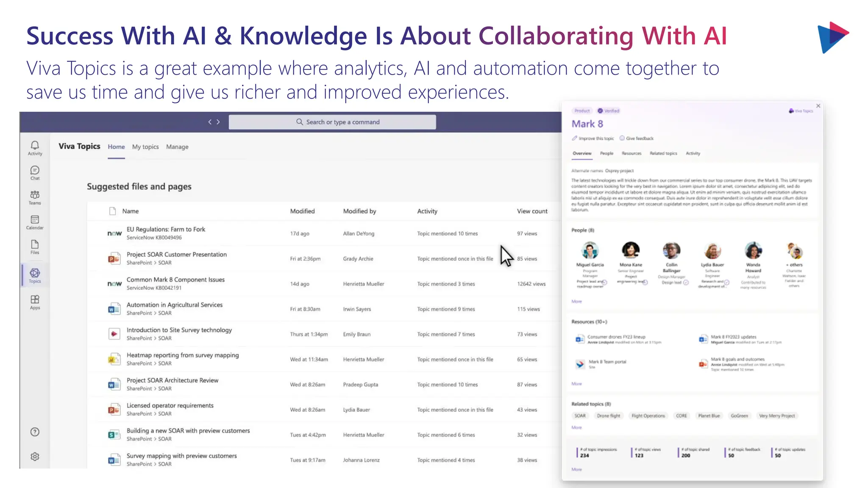Click the ServiceNow icon for EU Regulations
This screenshot has height=488, width=868.
point(114,233)
